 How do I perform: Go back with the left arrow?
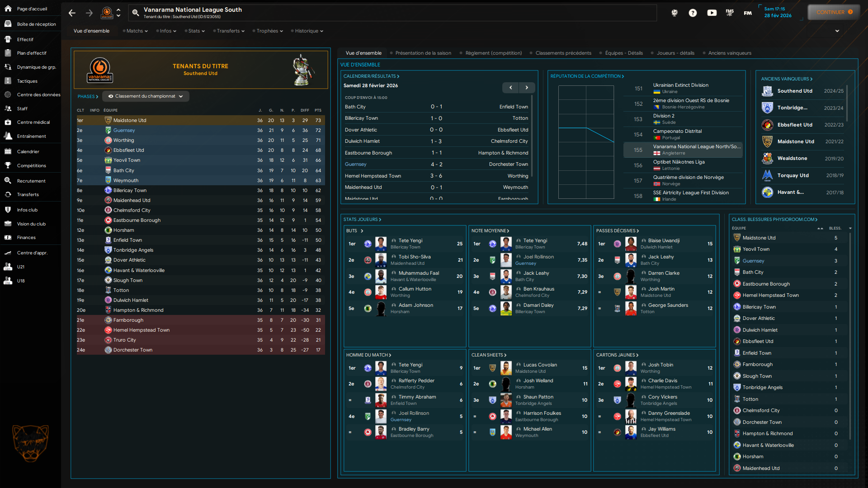click(72, 13)
